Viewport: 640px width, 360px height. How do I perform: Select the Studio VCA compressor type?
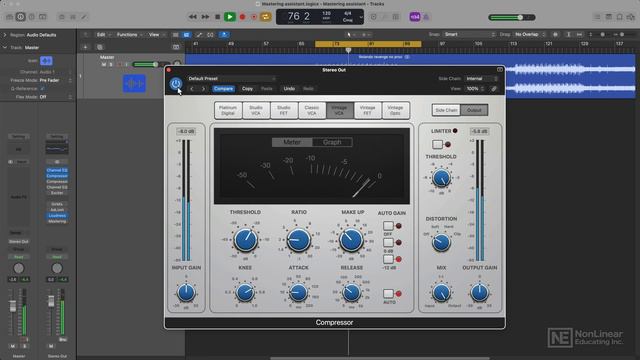point(256,110)
